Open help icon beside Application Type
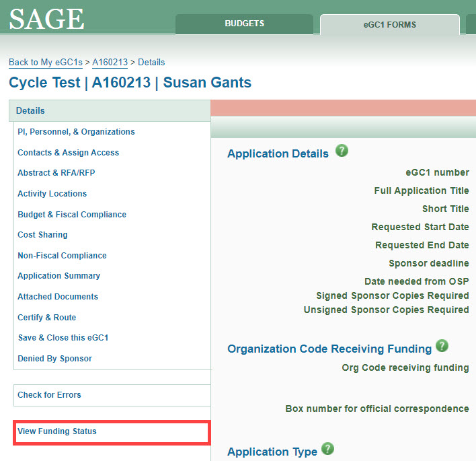 pos(327,449)
